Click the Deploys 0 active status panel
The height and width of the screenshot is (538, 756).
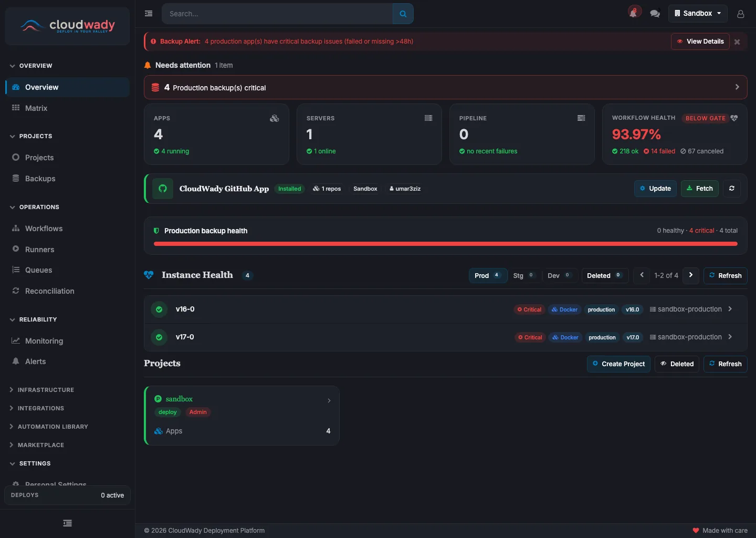[67, 495]
